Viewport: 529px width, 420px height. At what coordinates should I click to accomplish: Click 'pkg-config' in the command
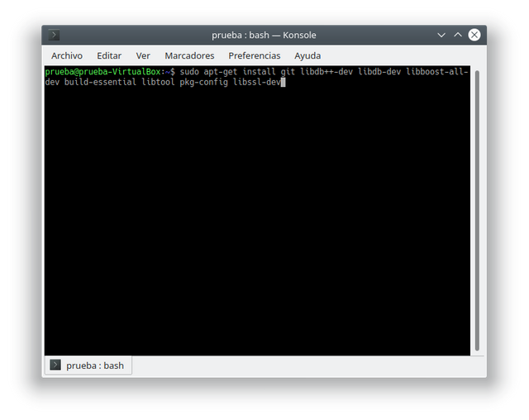tap(204, 82)
